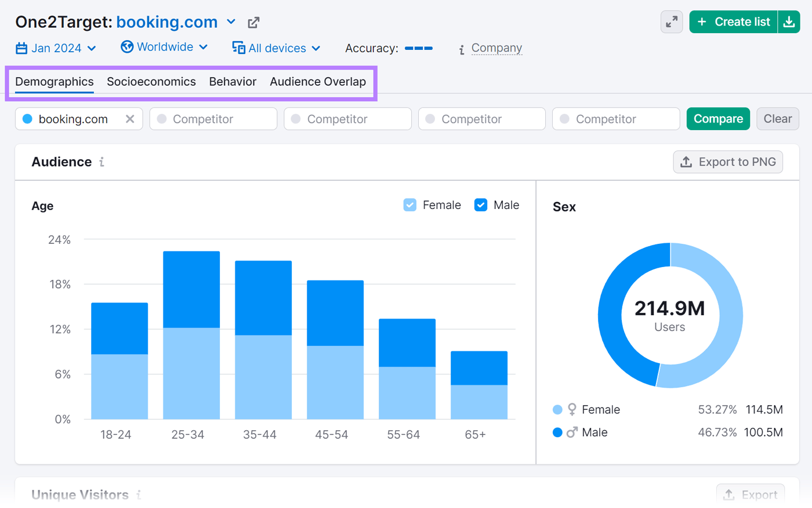Screen dimensions: 812x508
Task: Open the booking.com domain dropdown chevron
Action: pos(231,22)
